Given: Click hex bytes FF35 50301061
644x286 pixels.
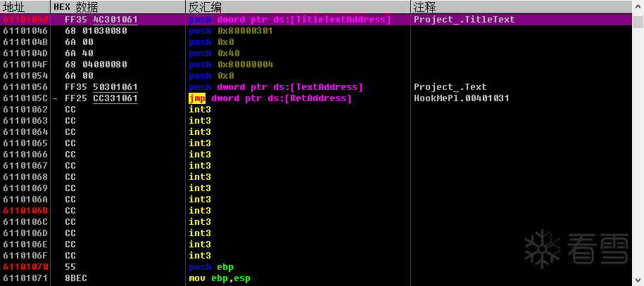Looking at the screenshot, I should 101,87.
